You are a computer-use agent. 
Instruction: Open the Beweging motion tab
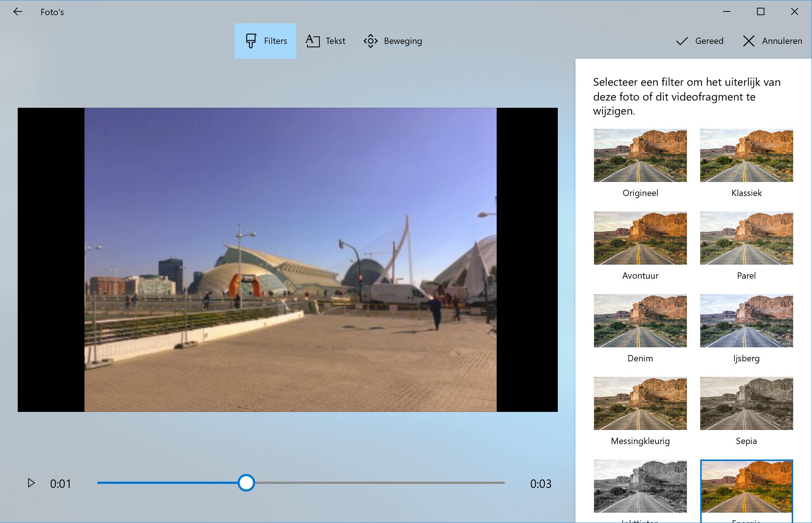click(x=393, y=41)
